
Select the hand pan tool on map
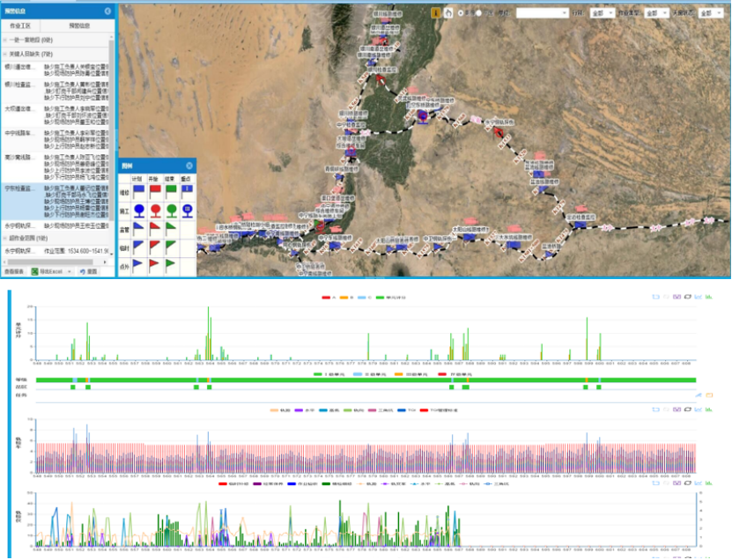coord(448,13)
